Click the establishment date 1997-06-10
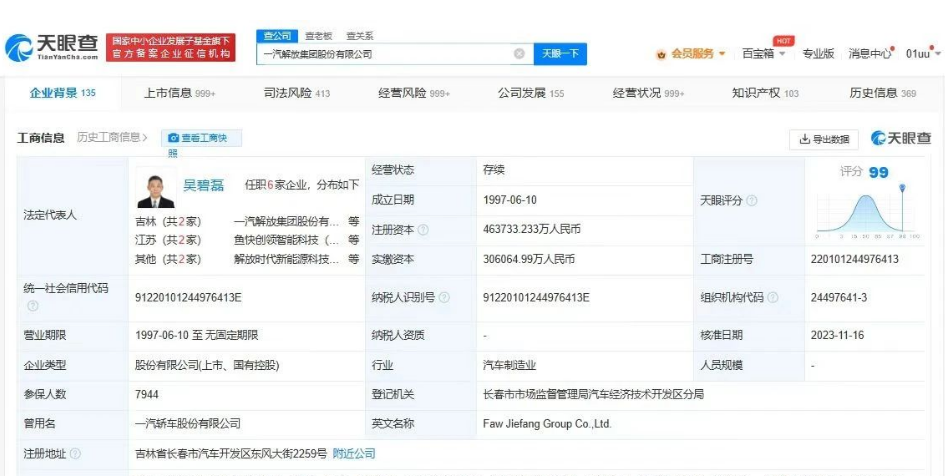The width and height of the screenshot is (945, 476). pyautogui.click(x=509, y=200)
